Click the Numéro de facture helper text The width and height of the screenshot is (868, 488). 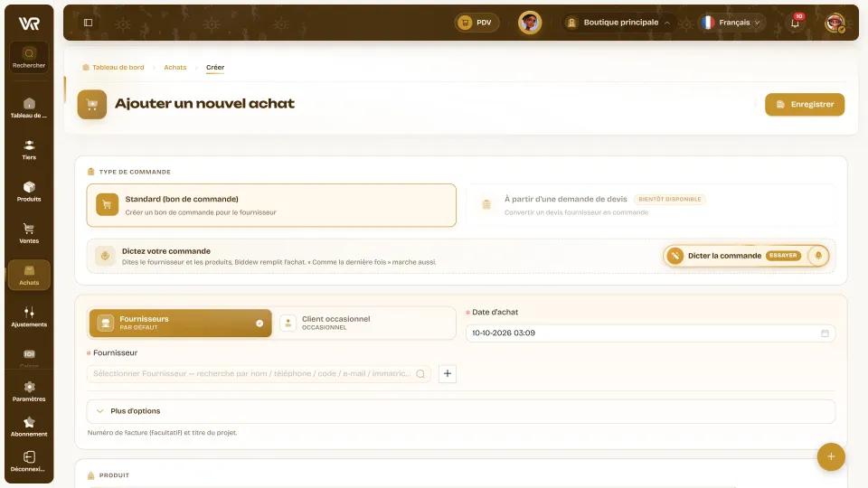tap(162, 433)
